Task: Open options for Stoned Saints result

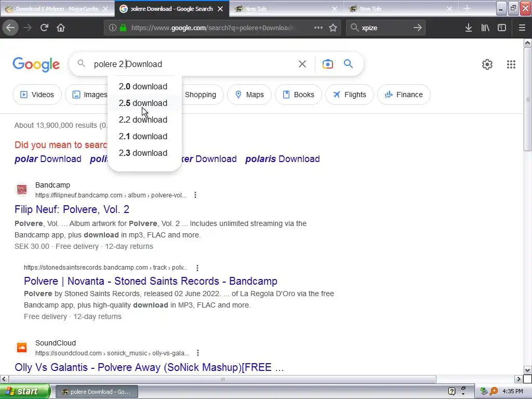Action: click(197, 268)
